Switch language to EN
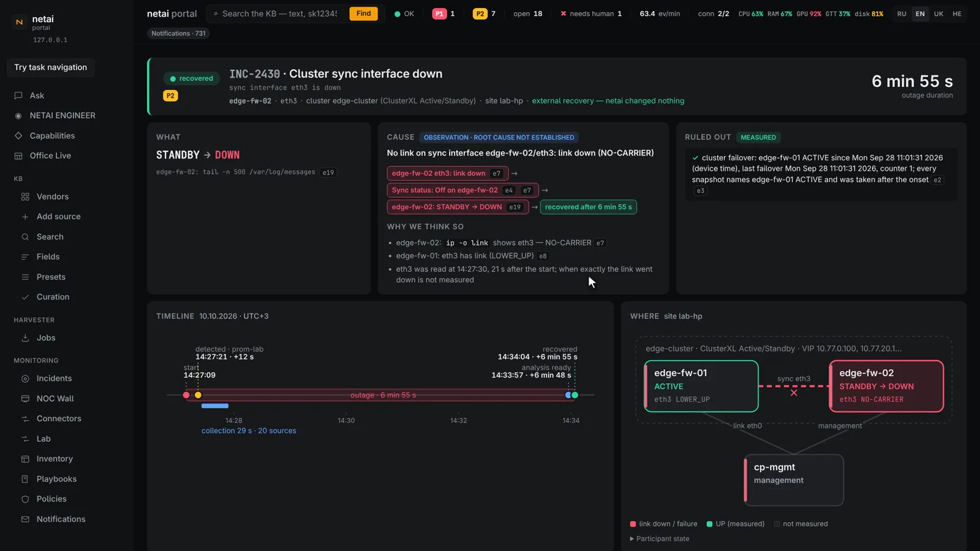The width and height of the screenshot is (980, 551). pyautogui.click(x=920, y=13)
